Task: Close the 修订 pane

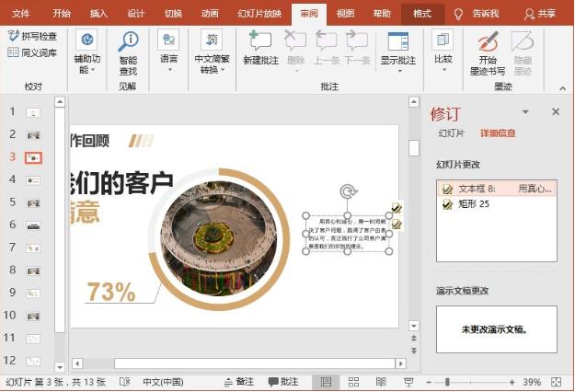Action: coord(556,111)
